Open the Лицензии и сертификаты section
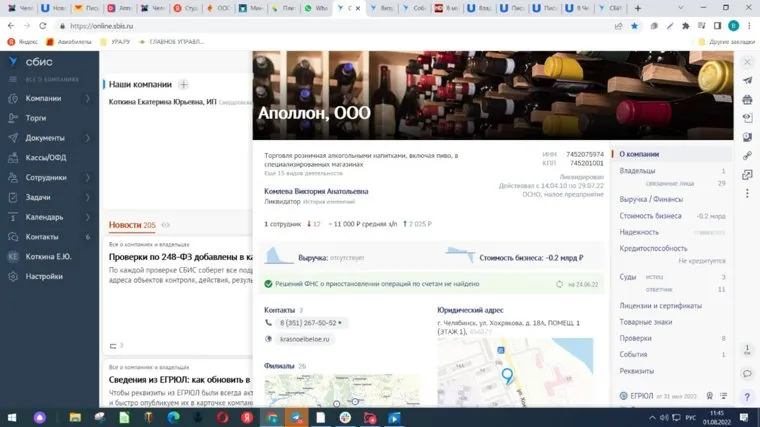 (661, 306)
